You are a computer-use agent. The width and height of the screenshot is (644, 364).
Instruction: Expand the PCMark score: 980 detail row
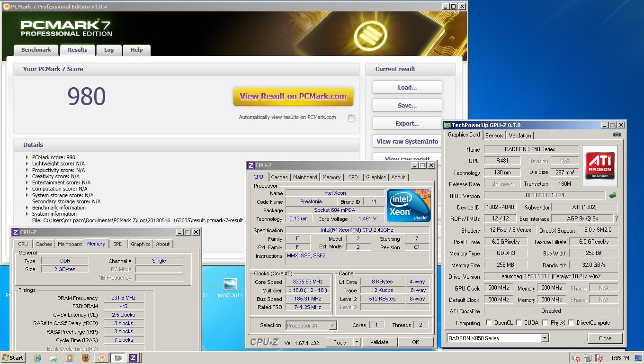27,157
